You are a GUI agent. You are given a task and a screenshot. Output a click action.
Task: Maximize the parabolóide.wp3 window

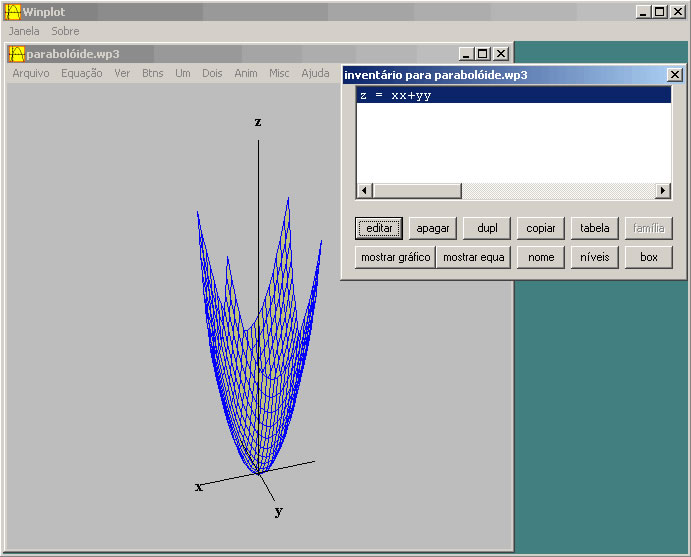pos(483,54)
